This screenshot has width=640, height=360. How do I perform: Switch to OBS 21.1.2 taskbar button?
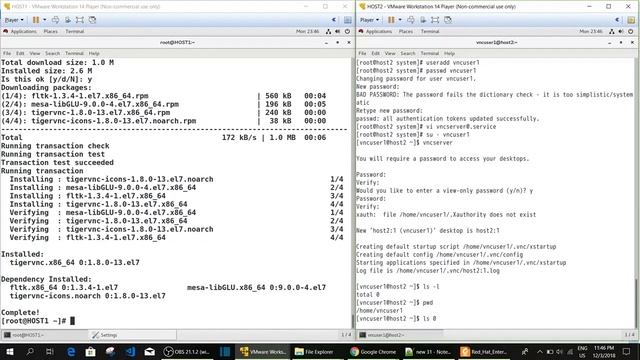[x=186, y=352]
